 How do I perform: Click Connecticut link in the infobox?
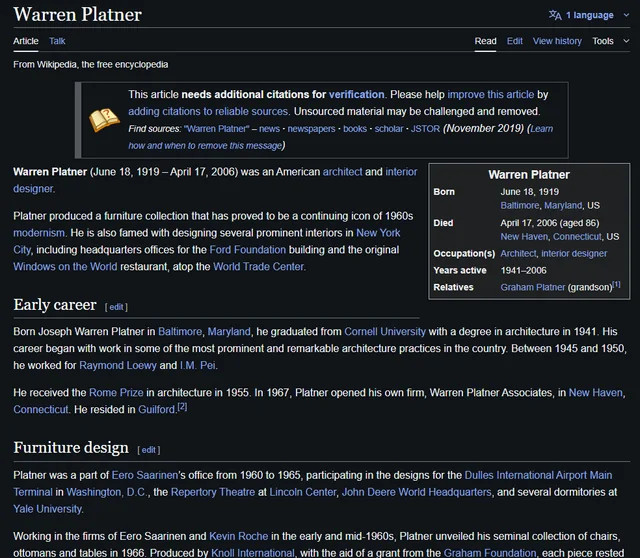[x=577, y=236]
